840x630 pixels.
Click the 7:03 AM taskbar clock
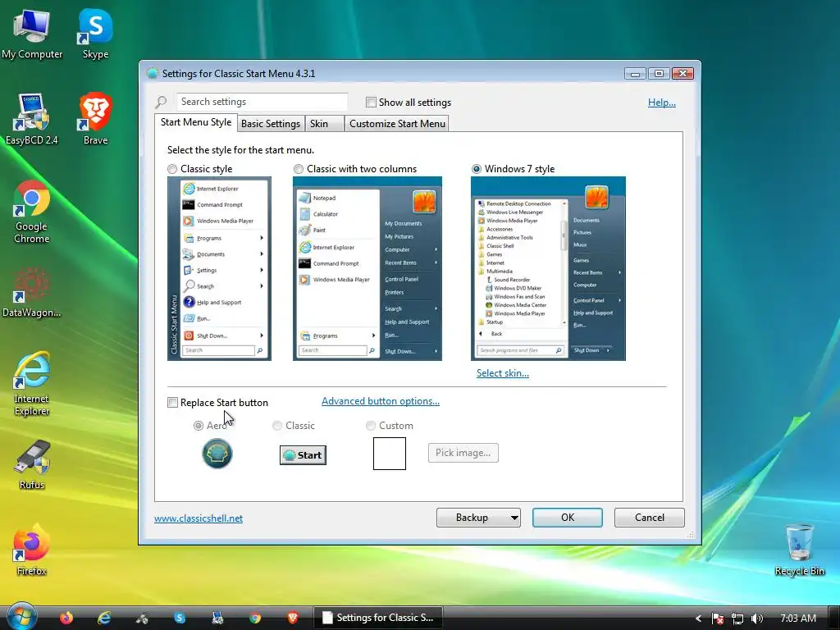tap(797, 619)
